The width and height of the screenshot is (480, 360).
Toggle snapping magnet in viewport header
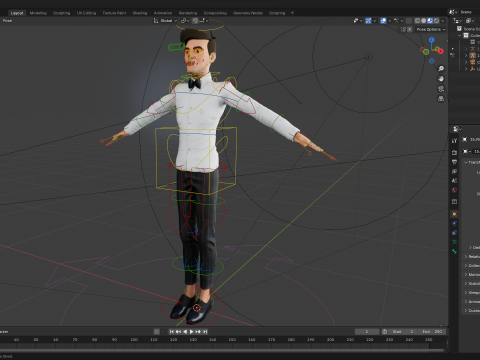[x=195, y=21]
